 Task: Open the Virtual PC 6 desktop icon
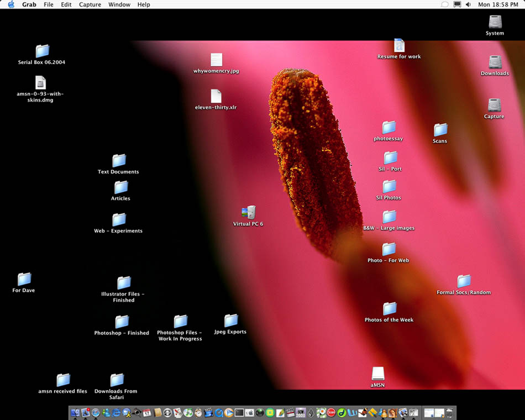tap(248, 213)
